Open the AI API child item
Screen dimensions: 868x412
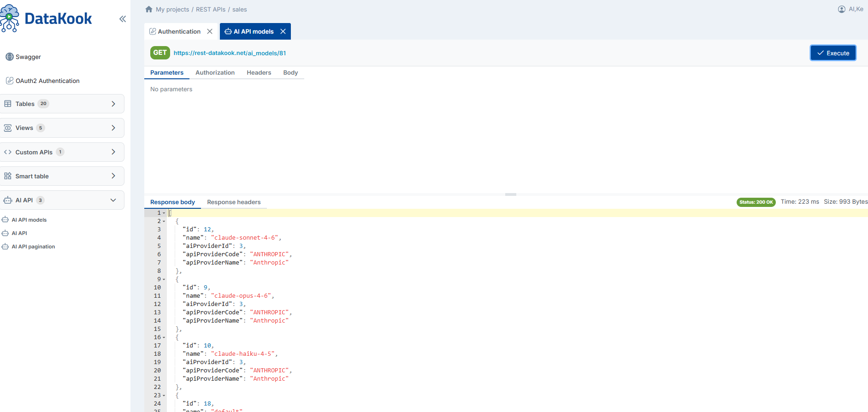pyautogui.click(x=19, y=233)
